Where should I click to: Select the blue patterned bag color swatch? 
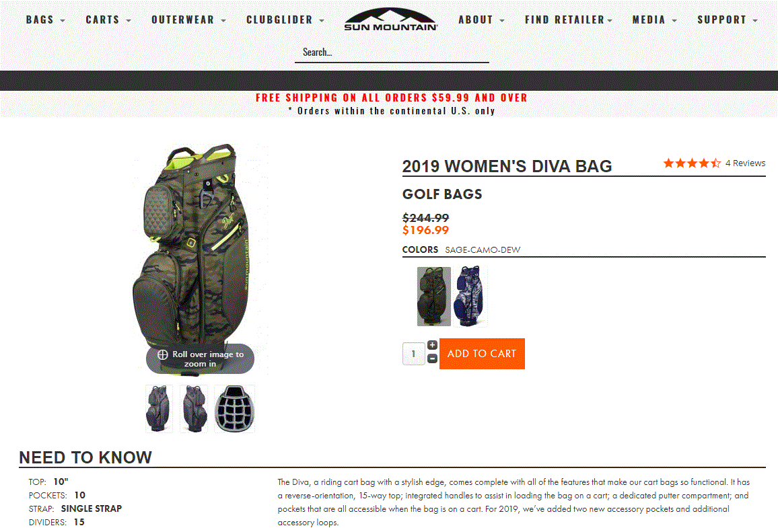tap(470, 297)
